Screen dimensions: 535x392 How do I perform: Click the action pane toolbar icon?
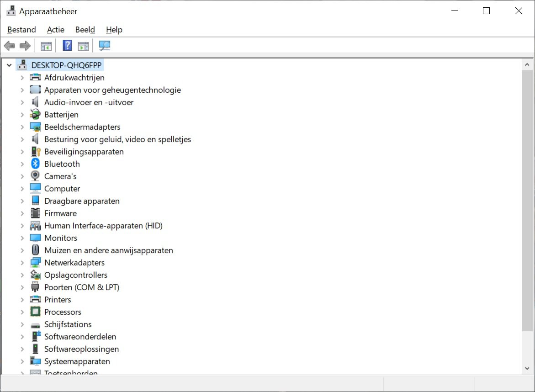(83, 46)
